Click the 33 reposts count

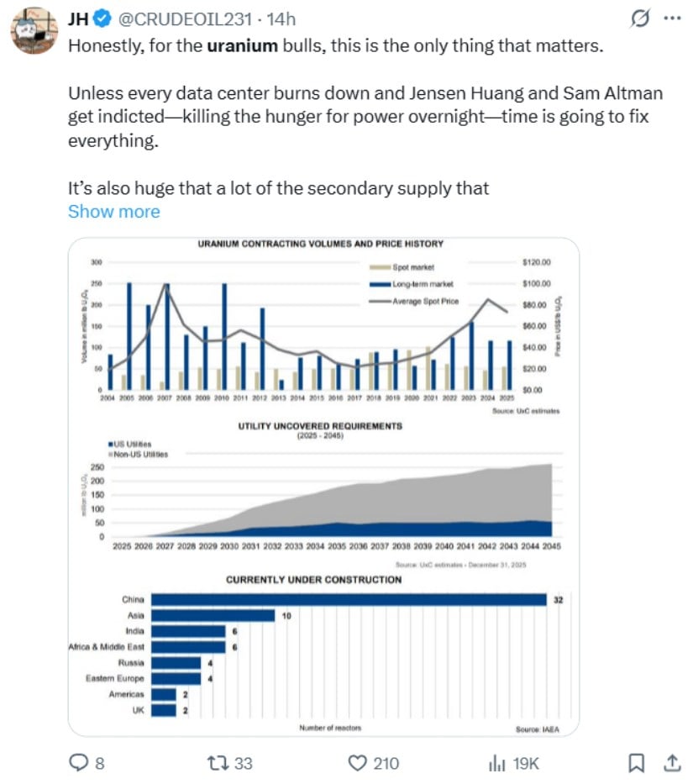244,763
